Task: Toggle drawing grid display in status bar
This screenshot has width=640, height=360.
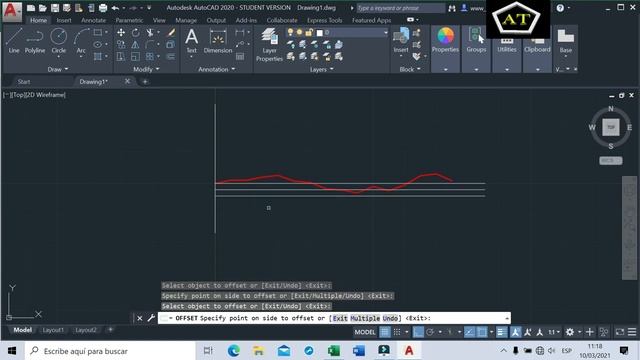Action: pos(385,332)
